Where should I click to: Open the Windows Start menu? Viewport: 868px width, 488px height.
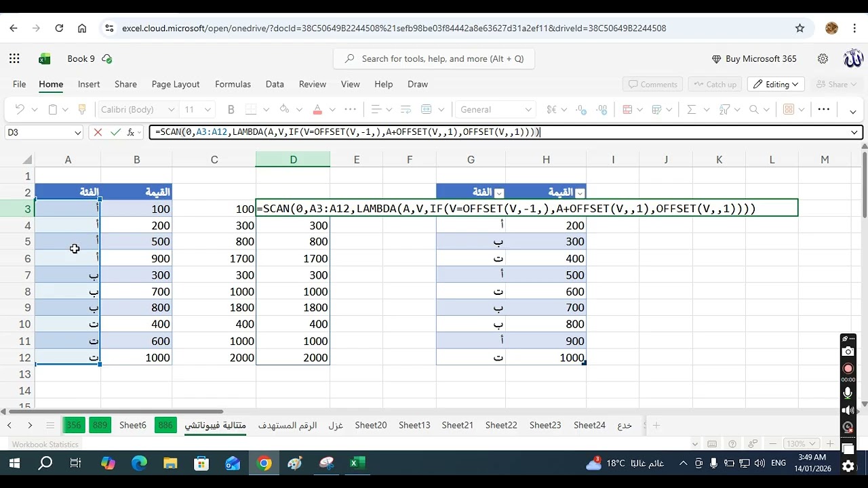click(14, 464)
